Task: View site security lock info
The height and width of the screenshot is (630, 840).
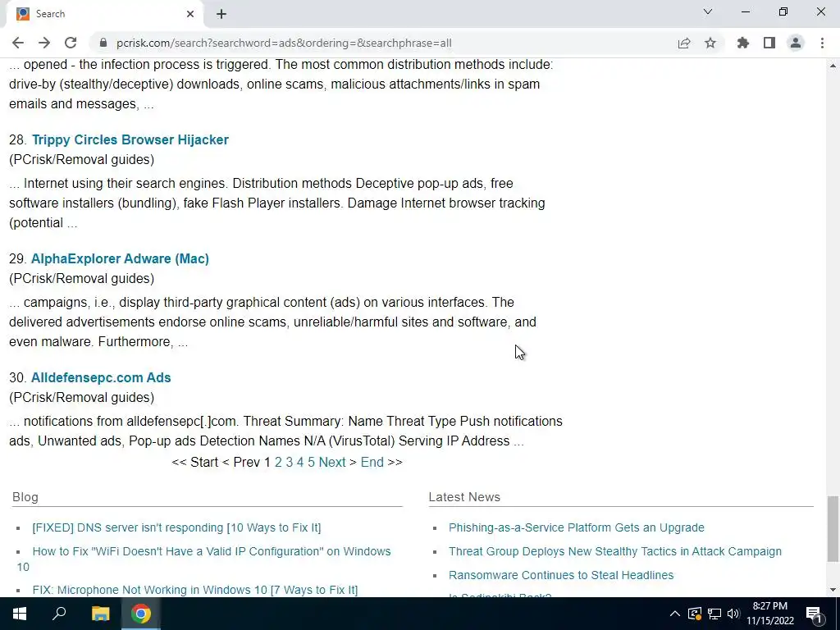Action: coord(103,43)
